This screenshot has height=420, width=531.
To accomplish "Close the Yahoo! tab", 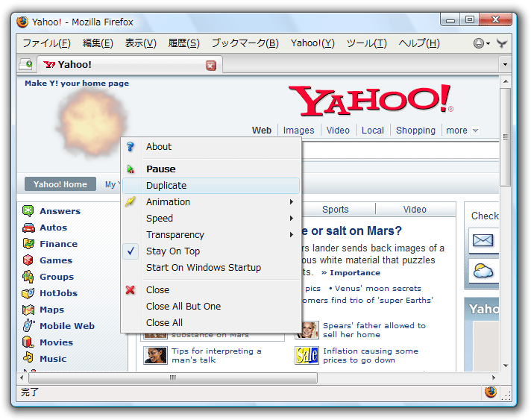I will (210, 66).
